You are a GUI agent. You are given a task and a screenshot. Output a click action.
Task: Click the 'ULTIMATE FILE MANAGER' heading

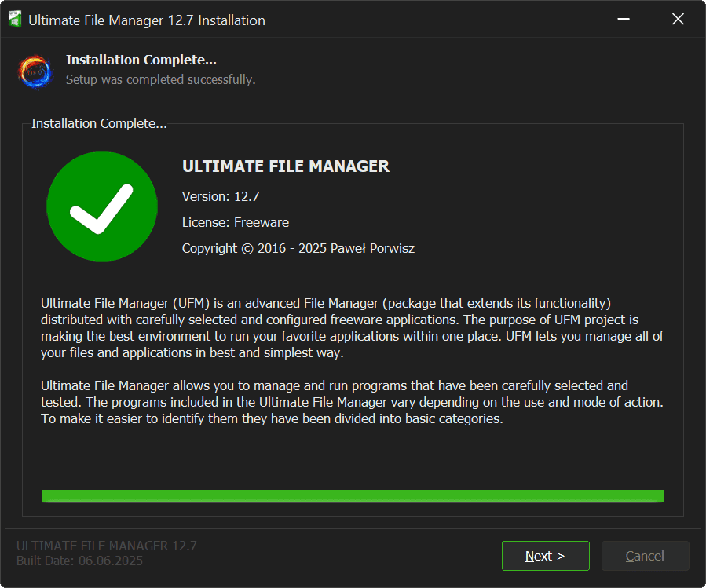tap(286, 166)
